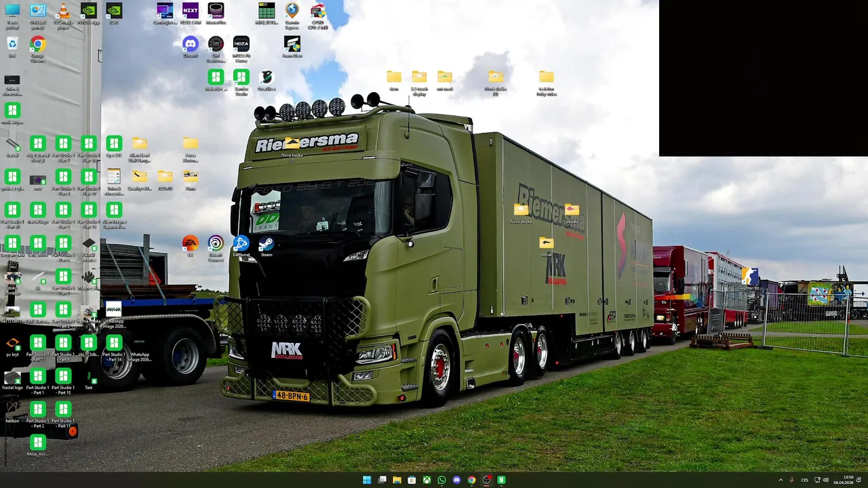Select the CPUID CPU-Z MSI shortcut
This screenshot has height=488, width=868.
pyautogui.click(x=317, y=16)
